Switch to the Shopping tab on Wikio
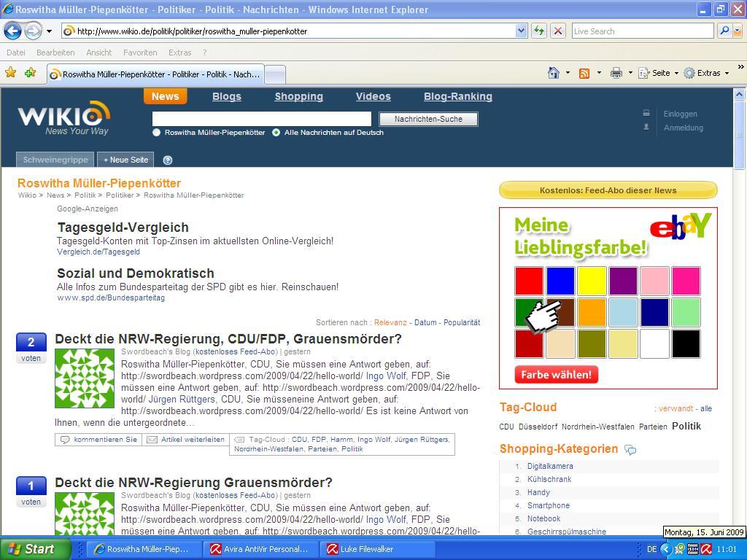The image size is (747, 560). point(298,96)
